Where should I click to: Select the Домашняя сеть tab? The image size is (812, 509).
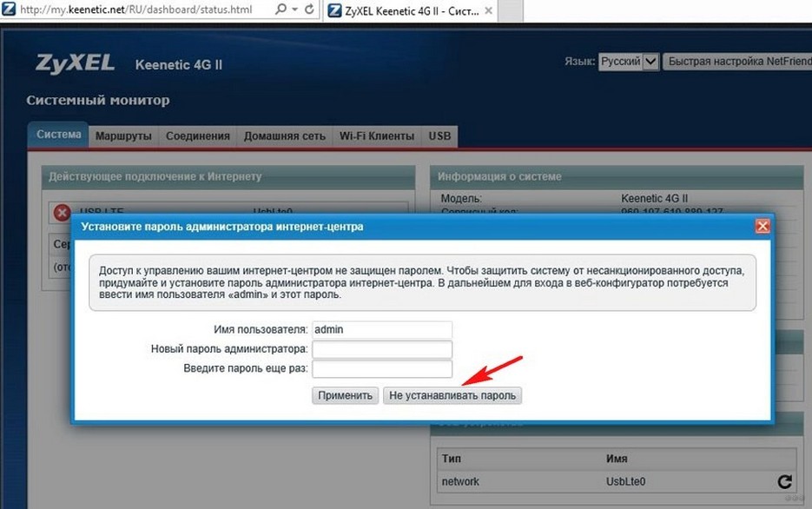pyautogui.click(x=284, y=136)
